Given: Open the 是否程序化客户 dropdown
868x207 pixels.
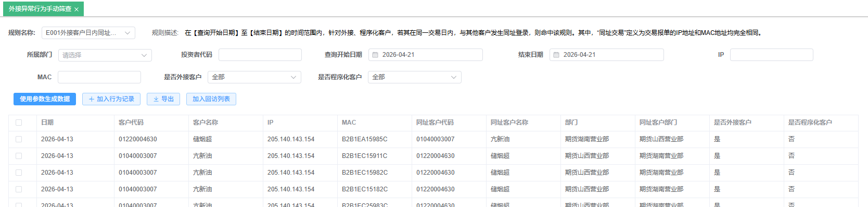Looking at the screenshot, I should [415, 77].
